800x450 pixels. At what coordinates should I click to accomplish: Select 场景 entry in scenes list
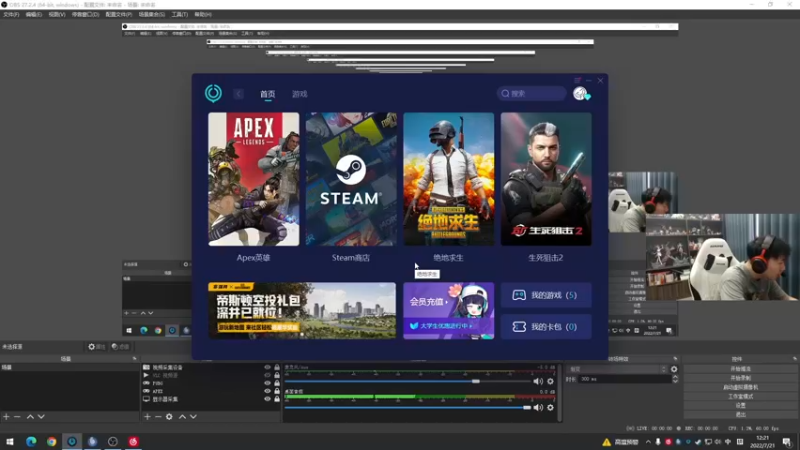[69, 367]
